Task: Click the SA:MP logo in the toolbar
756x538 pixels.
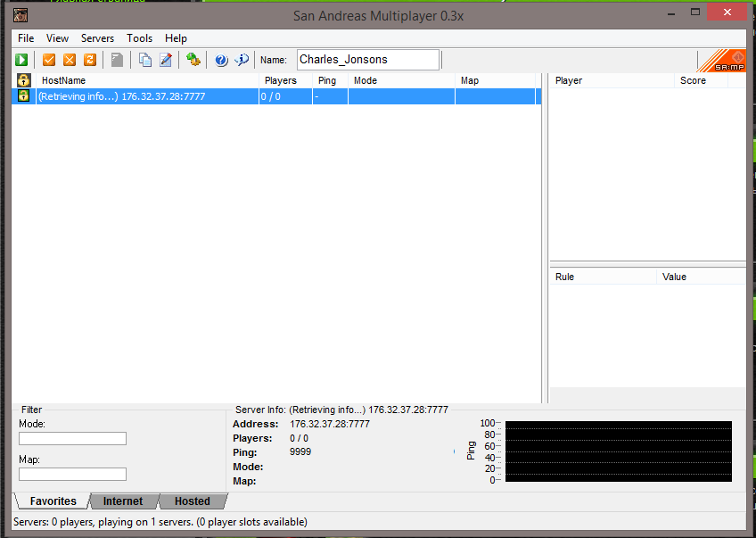Action: tap(722, 61)
